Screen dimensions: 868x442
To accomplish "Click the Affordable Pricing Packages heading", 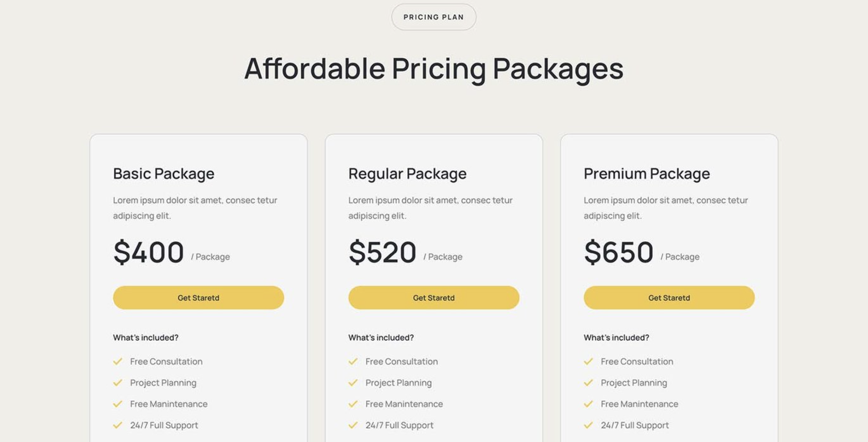I will pyautogui.click(x=434, y=69).
